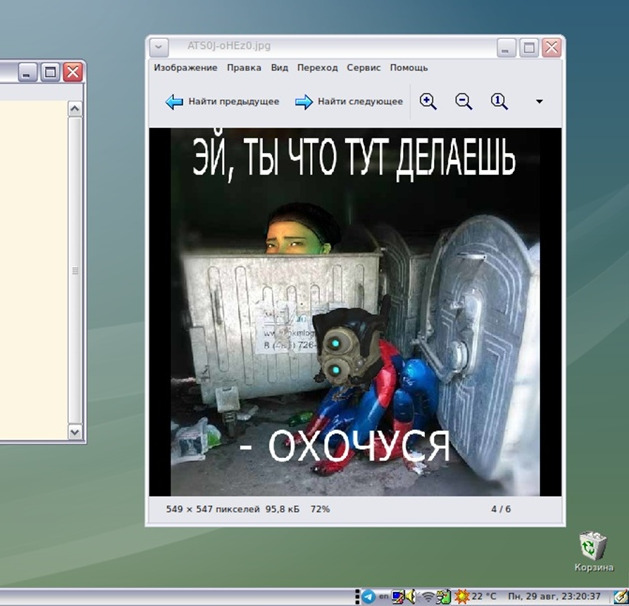Open the Помощь menu
The width and height of the screenshot is (629, 606).
(408, 68)
